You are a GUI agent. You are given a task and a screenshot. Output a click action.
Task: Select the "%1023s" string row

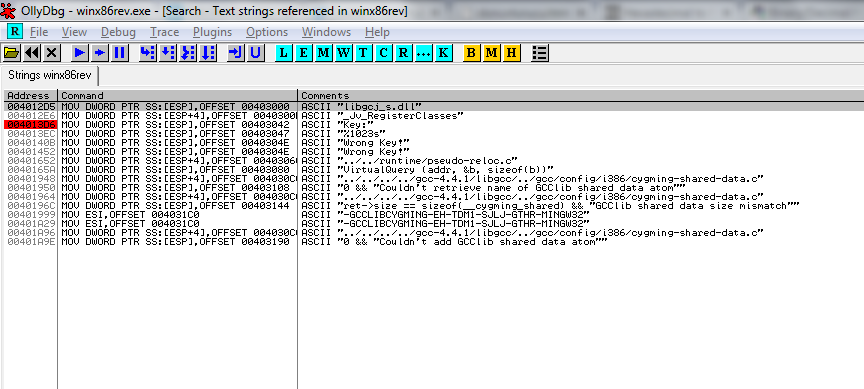tap(434, 133)
